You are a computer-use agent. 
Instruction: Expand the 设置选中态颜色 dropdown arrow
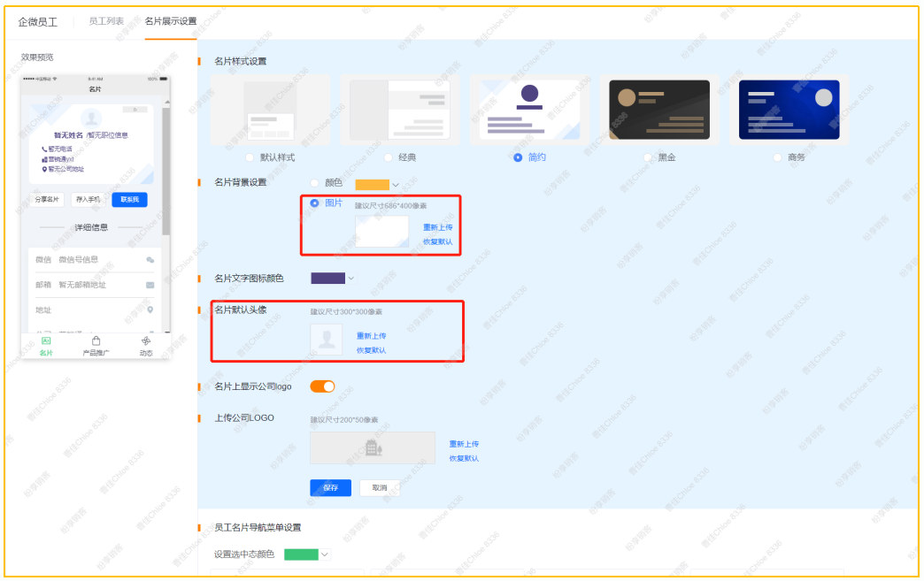[325, 554]
